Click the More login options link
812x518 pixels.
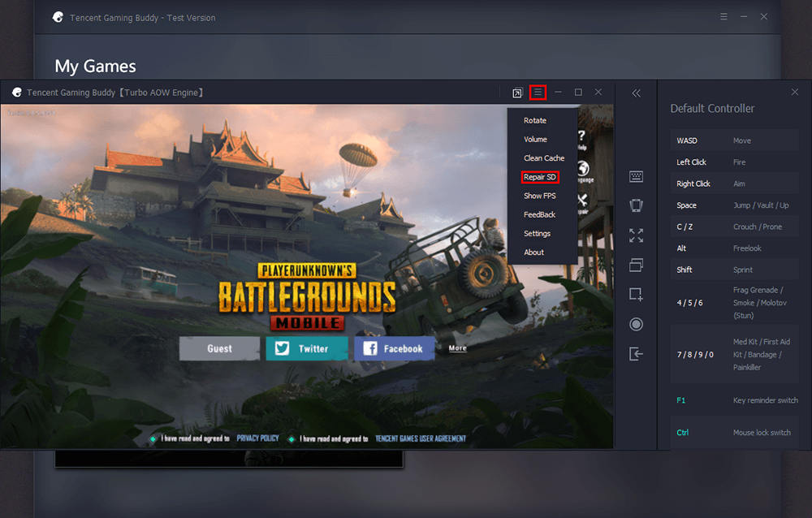click(x=457, y=348)
